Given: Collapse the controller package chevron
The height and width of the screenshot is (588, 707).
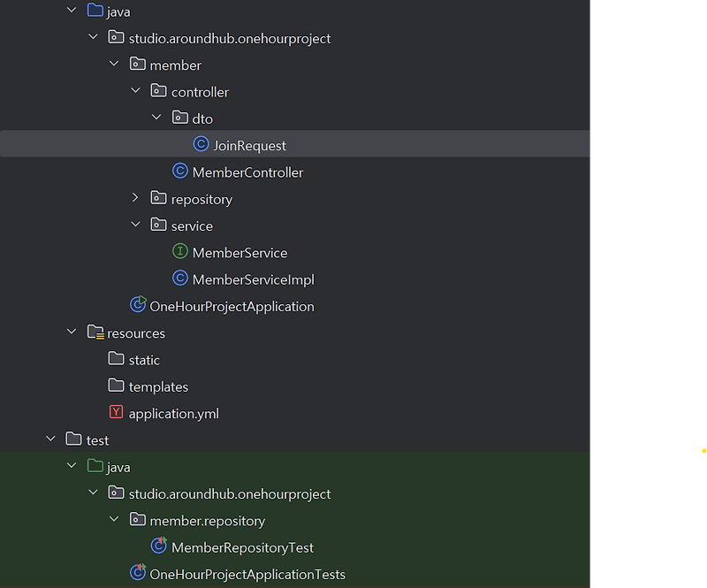Looking at the screenshot, I should coord(135,90).
